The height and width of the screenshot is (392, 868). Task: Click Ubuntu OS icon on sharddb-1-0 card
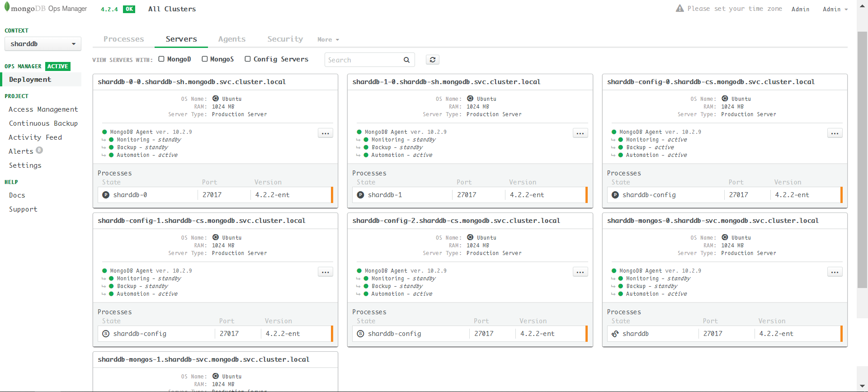coord(470,99)
